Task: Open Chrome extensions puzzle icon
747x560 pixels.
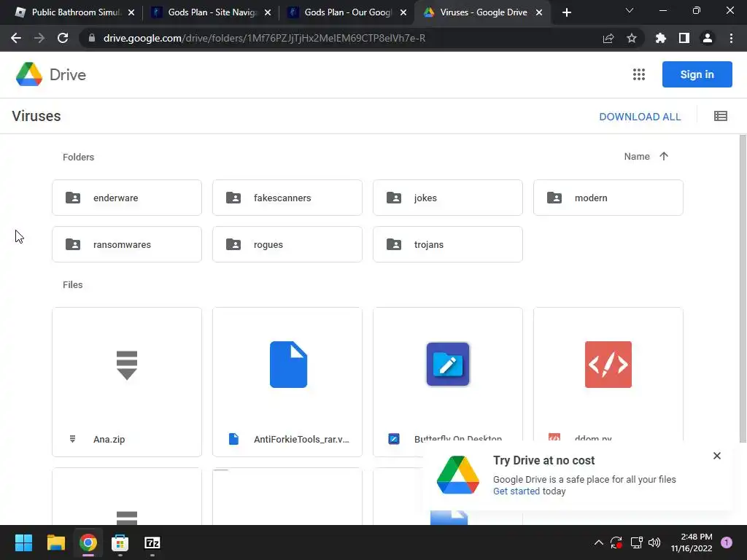Action: pos(661,38)
